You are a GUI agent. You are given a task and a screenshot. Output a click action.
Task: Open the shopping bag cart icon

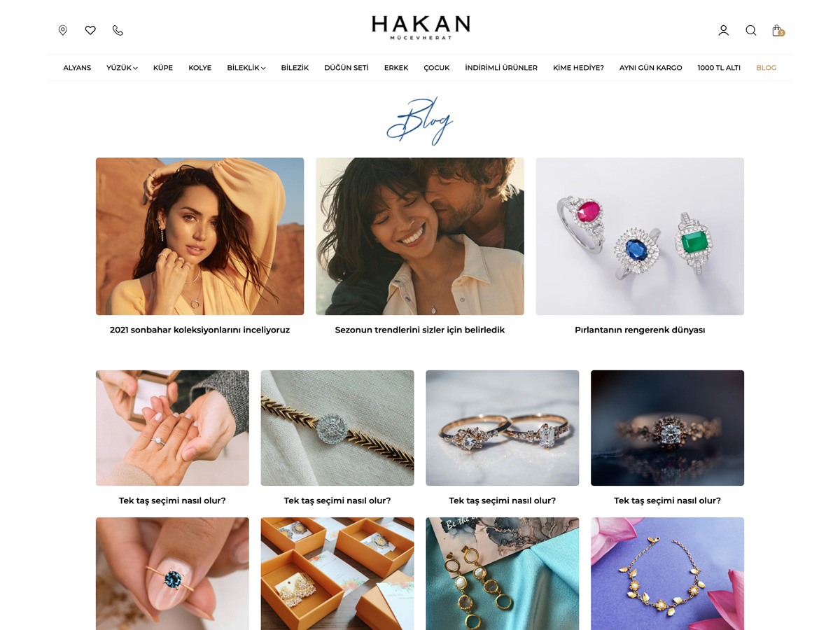pyautogui.click(x=778, y=30)
